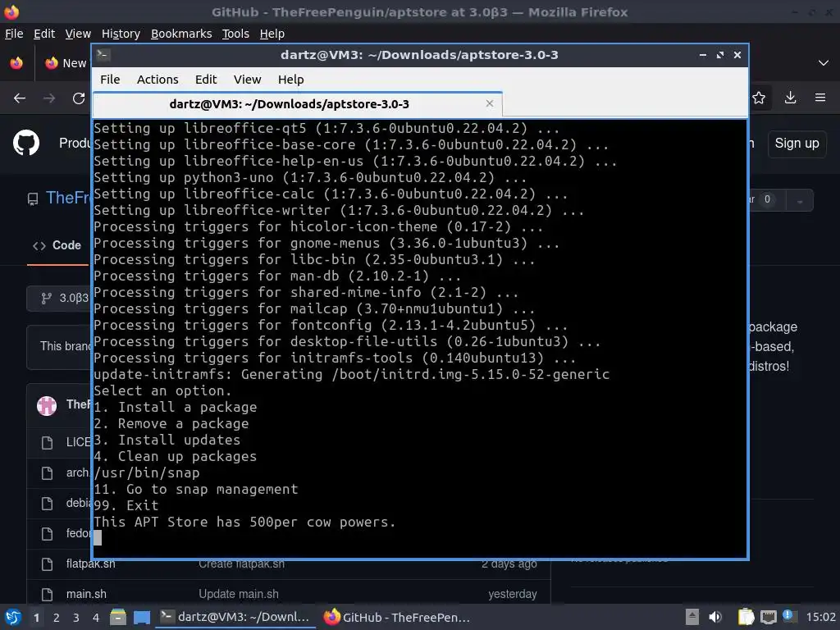
Task: Open the file manager icon in the taskbar
Action: point(117,617)
